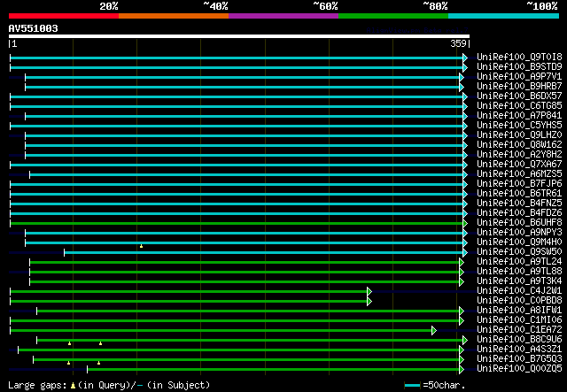Select the green ~80% identity legend segment
Image resolution: width=567 pixels, height=392 pixels.
[393, 16]
